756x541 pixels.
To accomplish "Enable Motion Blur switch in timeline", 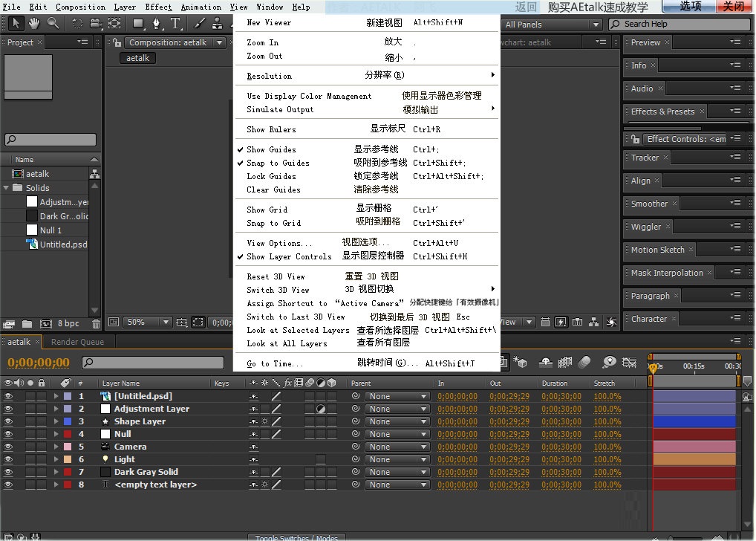I will pos(584,363).
